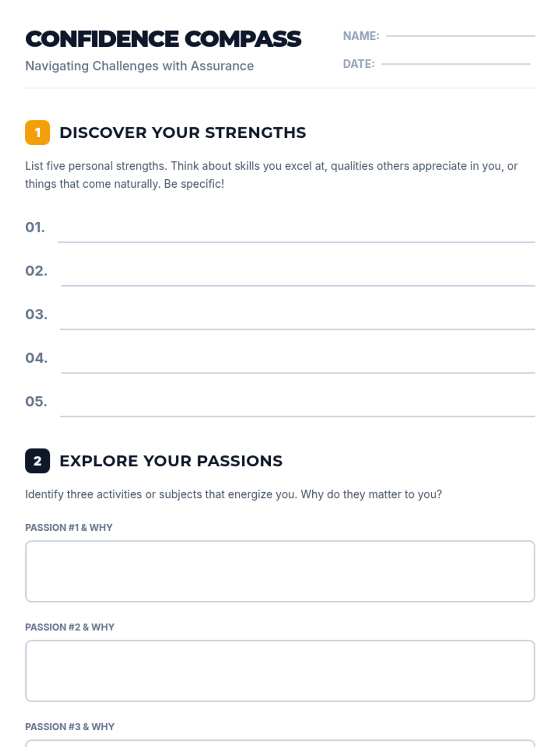Click the Passion #1 & Why text box
560x747 pixels.
click(x=280, y=571)
